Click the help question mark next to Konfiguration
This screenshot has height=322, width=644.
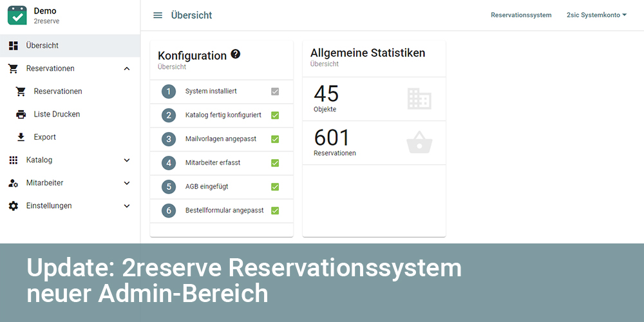tap(235, 54)
